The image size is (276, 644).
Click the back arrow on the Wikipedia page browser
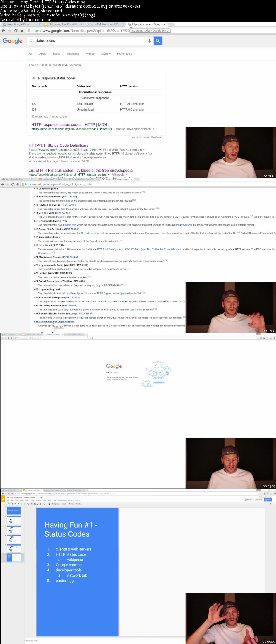[x=2, y=184]
